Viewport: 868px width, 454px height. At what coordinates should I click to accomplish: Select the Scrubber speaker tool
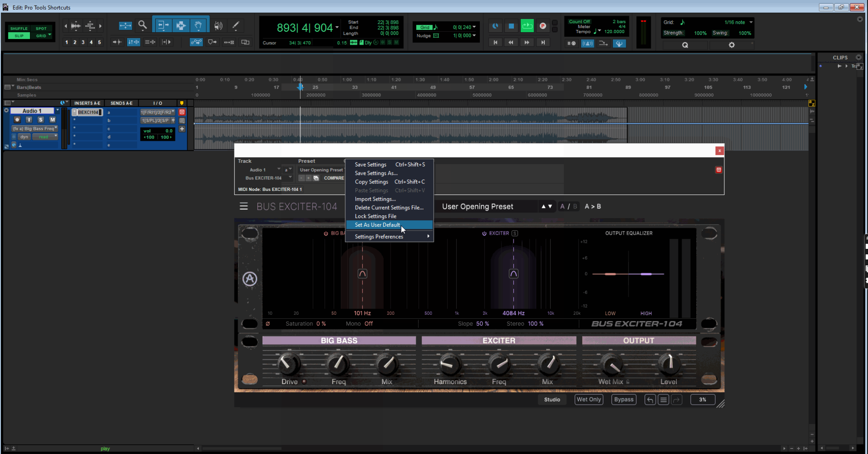[218, 25]
